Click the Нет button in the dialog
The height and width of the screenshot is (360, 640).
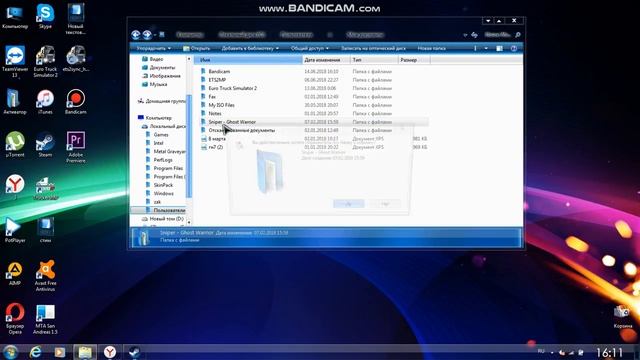pyautogui.click(x=385, y=204)
